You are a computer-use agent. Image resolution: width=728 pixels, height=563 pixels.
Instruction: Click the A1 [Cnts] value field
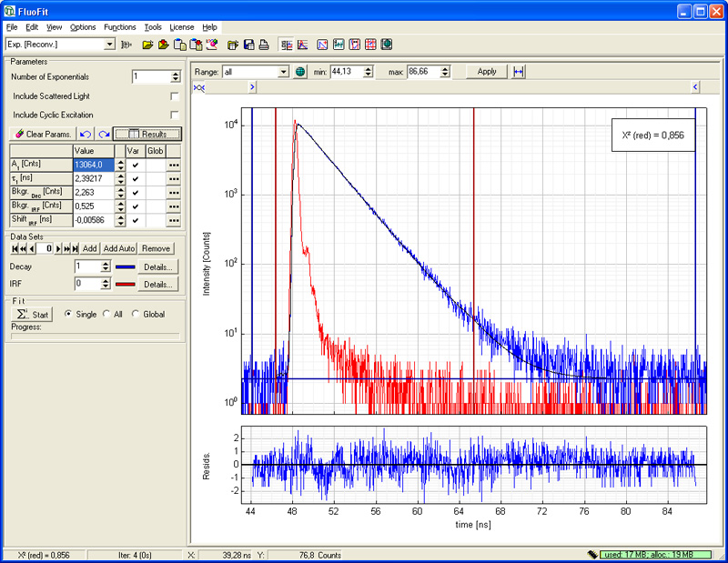pyautogui.click(x=93, y=165)
